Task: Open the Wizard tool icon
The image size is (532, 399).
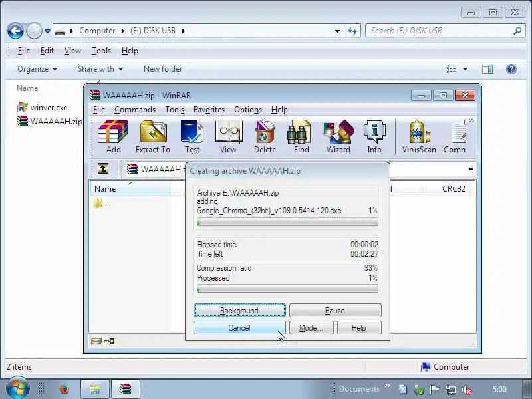Action: (x=338, y=137)
